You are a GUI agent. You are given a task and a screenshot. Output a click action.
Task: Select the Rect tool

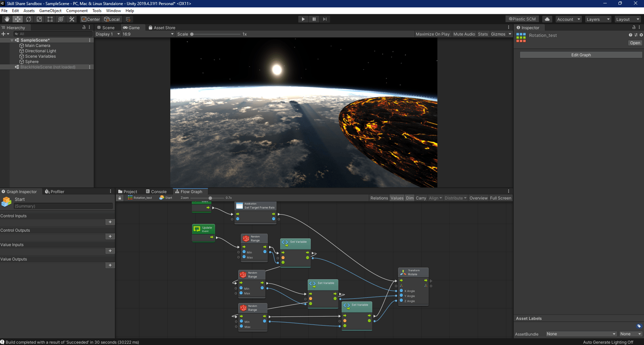click(50, 19)
